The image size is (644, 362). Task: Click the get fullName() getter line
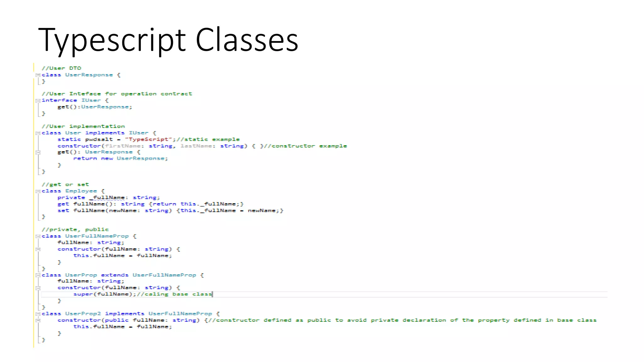[x=150, y=204]
